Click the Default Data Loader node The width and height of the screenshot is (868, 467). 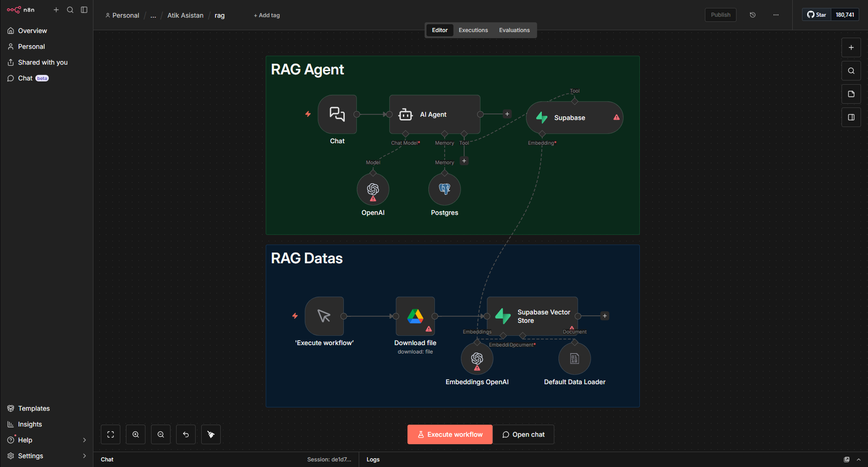(574, 358)
